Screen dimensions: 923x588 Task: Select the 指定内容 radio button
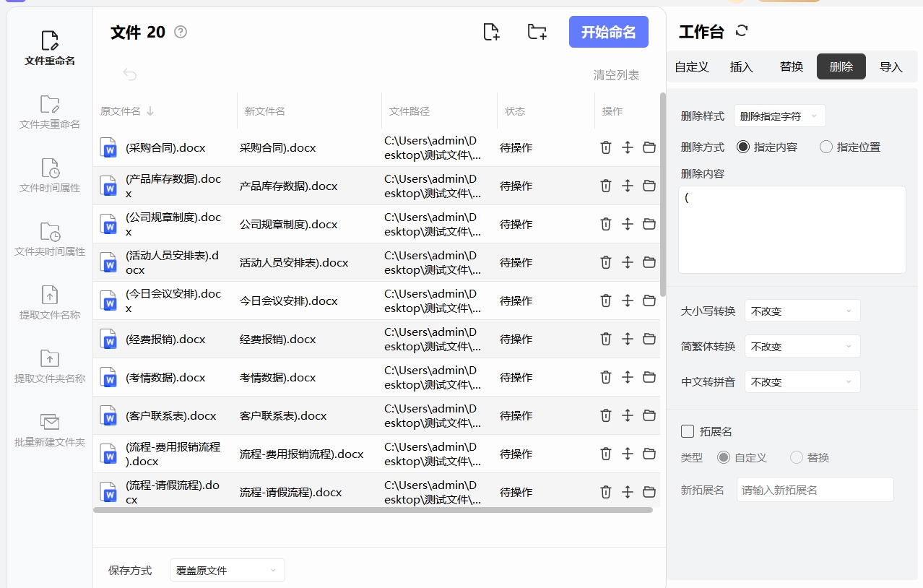point(742,147)
